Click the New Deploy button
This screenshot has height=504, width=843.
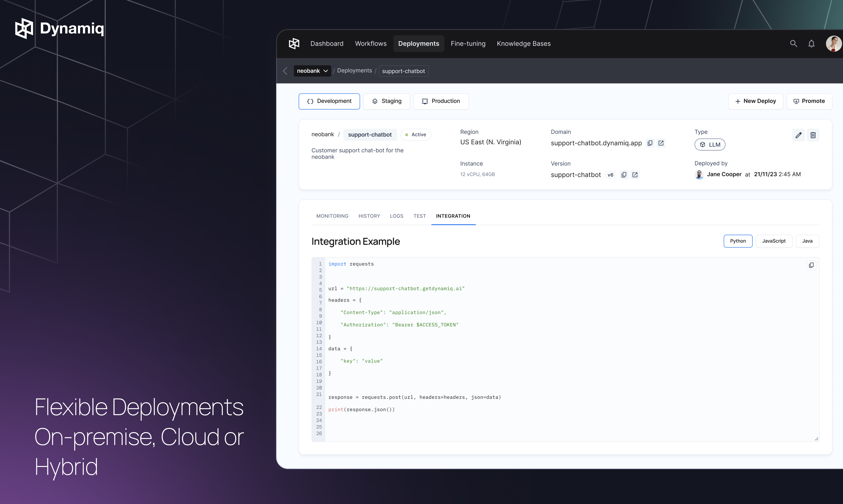coord(755,101)
